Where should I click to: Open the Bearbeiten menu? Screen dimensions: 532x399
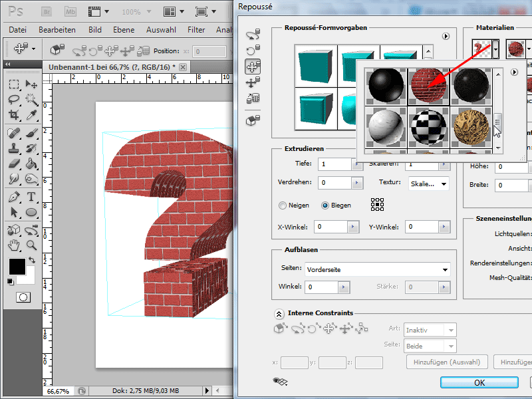[x=57, y=30]
